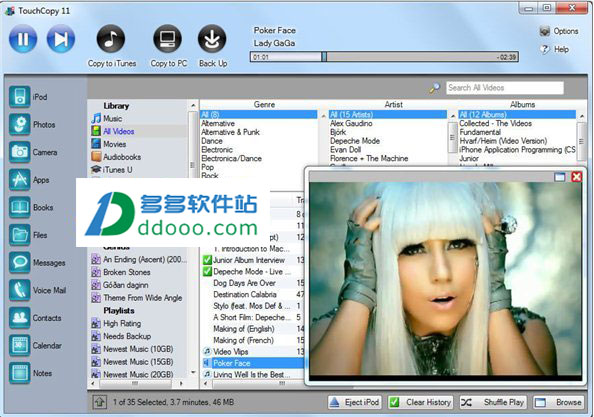The width and height of the screenshot is (594, 417).
Task: Click the Lady GaGa video preview
Action: 446,281
